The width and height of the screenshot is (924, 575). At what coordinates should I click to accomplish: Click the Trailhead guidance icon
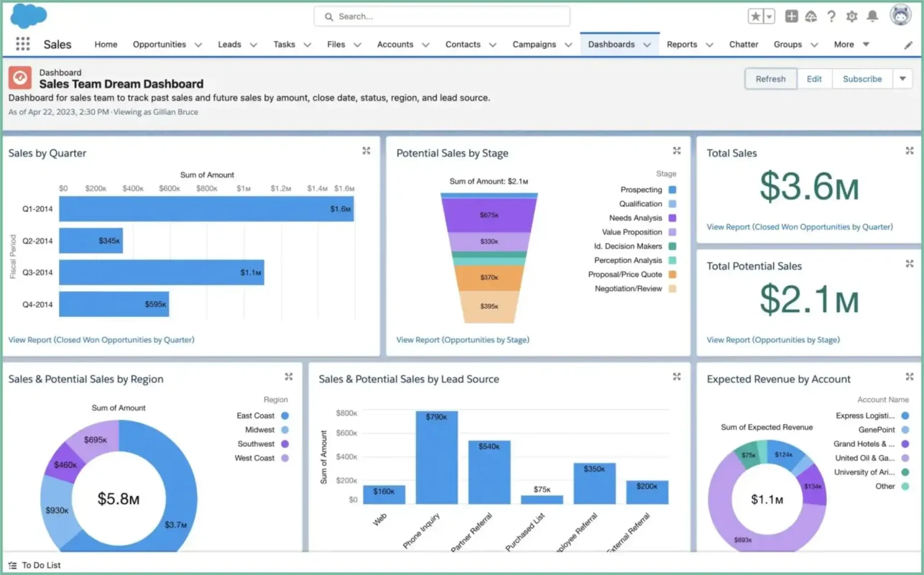click(811, 16)
